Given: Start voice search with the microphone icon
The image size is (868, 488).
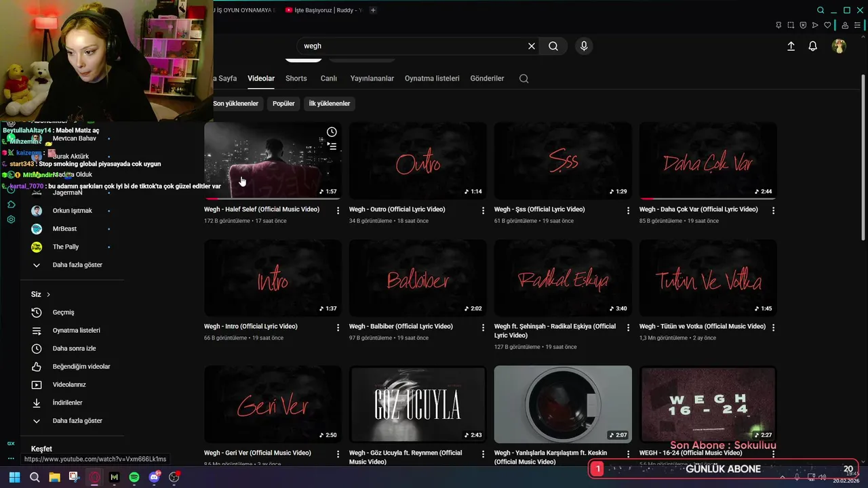Looking at the screenshot, I should coord(584,46).
